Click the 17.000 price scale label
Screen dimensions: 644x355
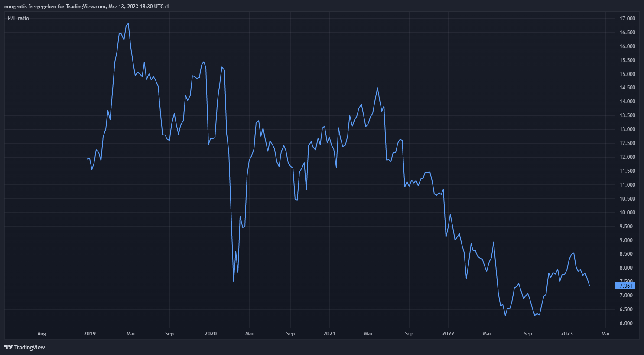coord(627,19)
